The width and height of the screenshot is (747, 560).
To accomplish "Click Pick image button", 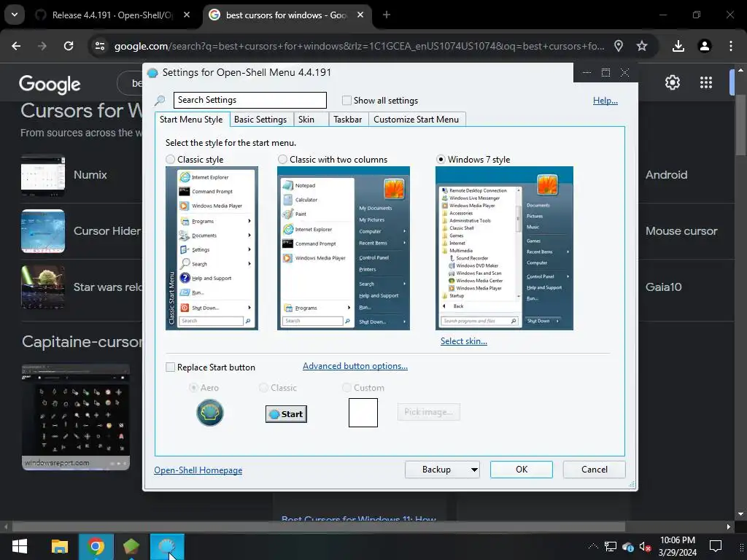I will (429, 412).
